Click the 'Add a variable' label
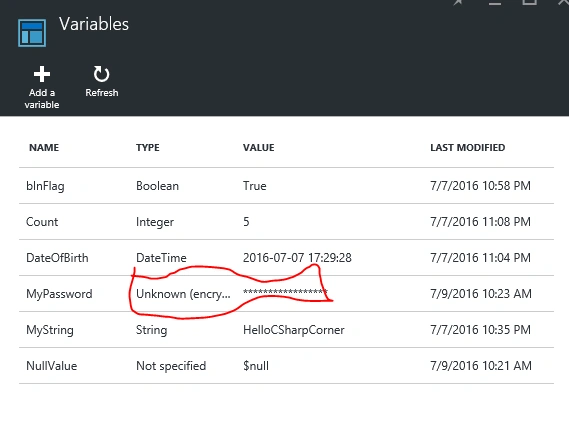The height and width of the screenshot is (424, 569). [42, 99]
